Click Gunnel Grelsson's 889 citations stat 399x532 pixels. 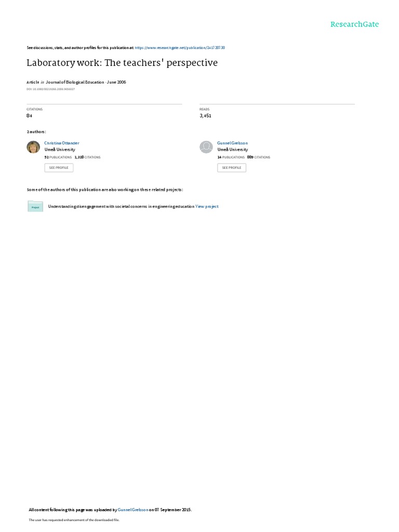click(x=259, y=157)
